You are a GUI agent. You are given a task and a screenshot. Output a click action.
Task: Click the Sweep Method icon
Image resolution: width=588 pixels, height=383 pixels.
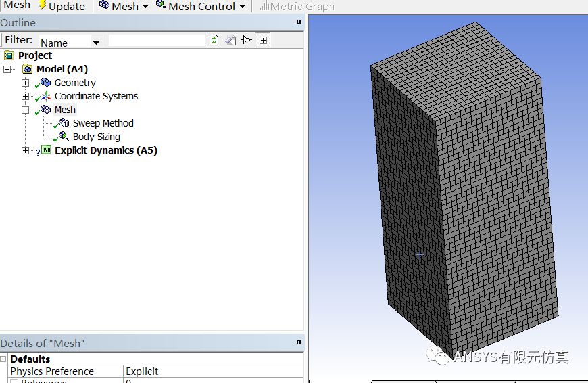(x=64, y=122)
